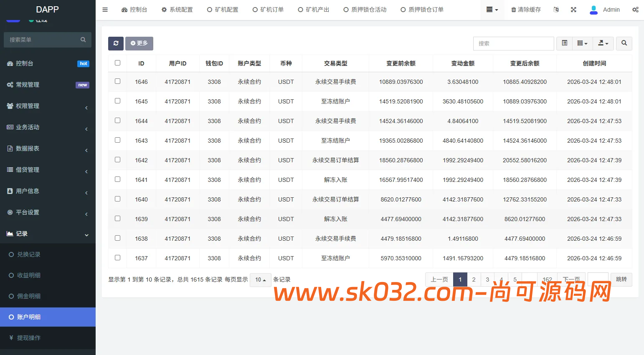Click the table refresh icon button
Image resolution: width=644 pixels, height=355 pixels.
coord(116,43)
